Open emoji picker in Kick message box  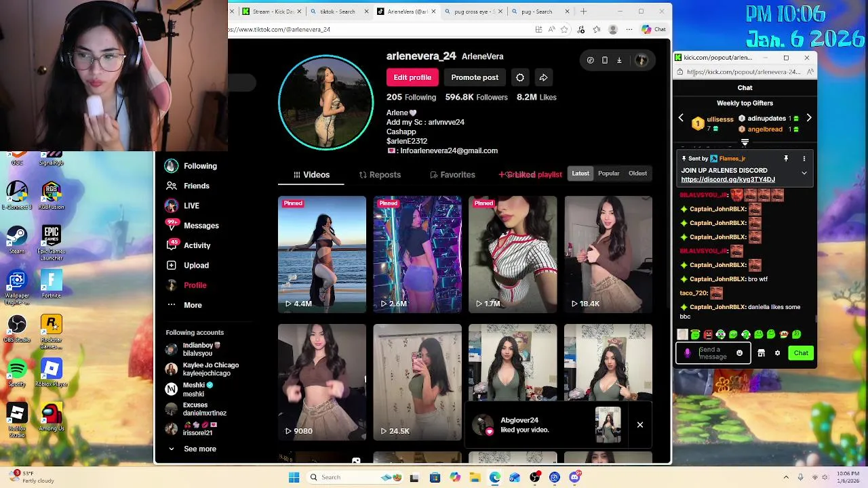pos(740,353)
